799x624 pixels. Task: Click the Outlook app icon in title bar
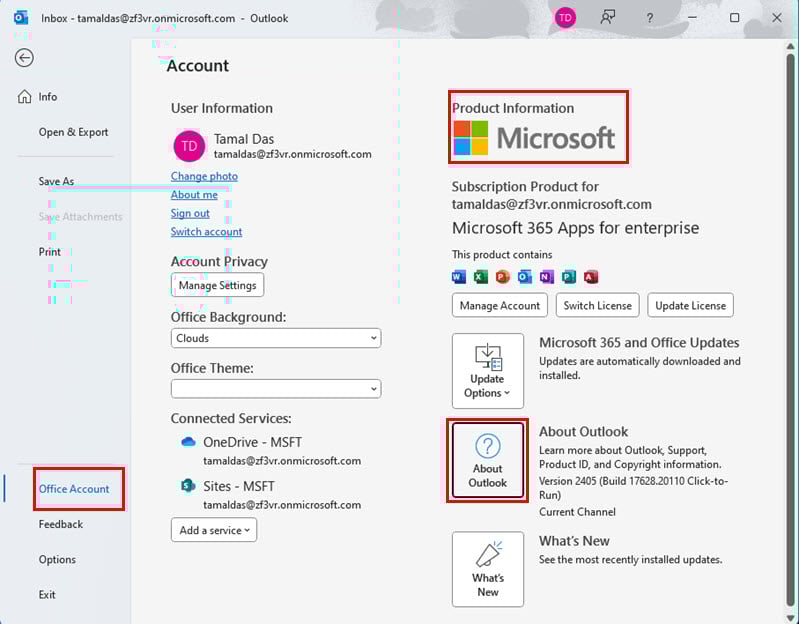(x=21, y=18)
